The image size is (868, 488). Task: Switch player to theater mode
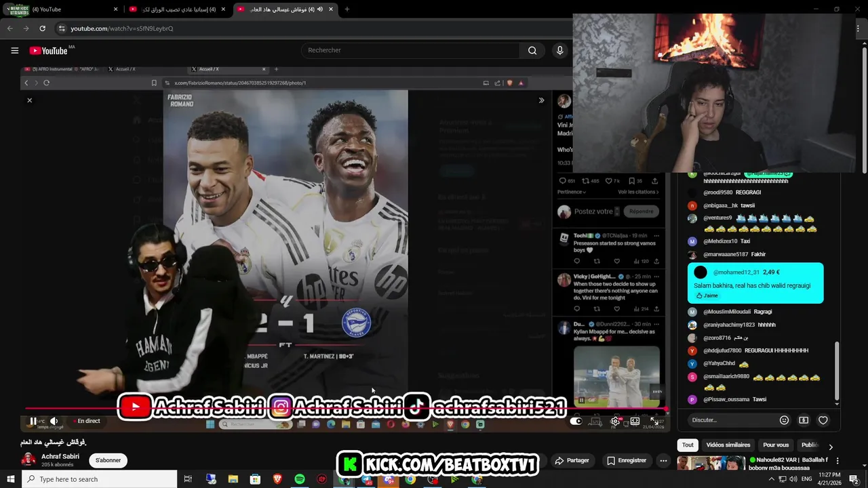coord(635,421)
